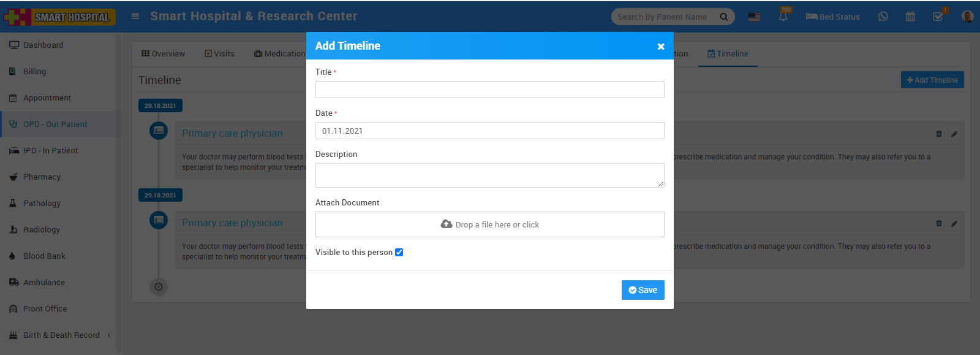Select the Pathology module
The image size is (980, 355).
[41, 203]
